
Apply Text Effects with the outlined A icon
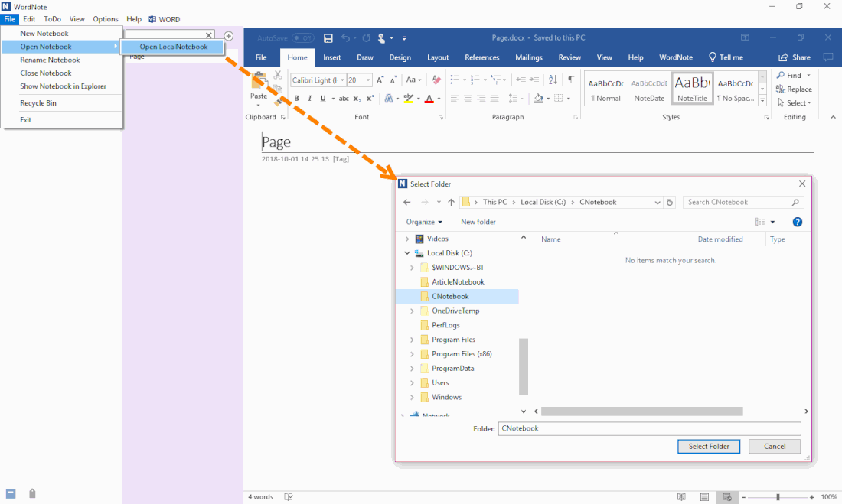pyautogui.click(x=389, y=98)
